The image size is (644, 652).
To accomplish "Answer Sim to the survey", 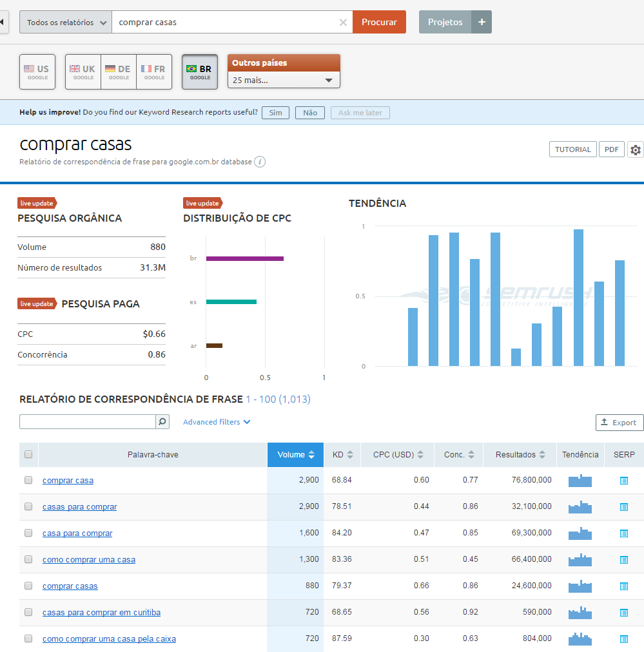I will 275,113.
